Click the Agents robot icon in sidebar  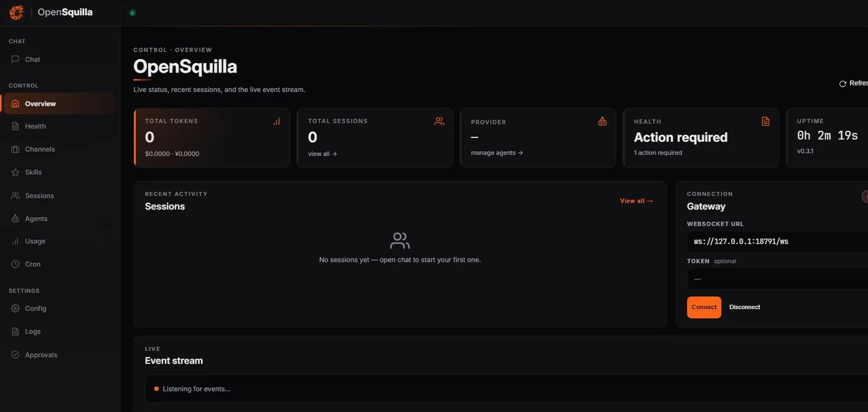coord(15,219)
